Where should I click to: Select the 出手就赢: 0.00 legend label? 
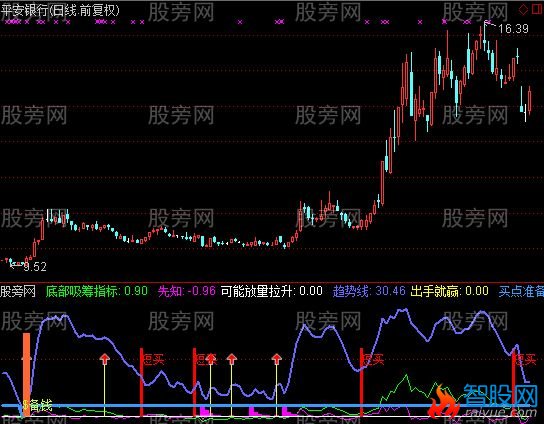449,291
